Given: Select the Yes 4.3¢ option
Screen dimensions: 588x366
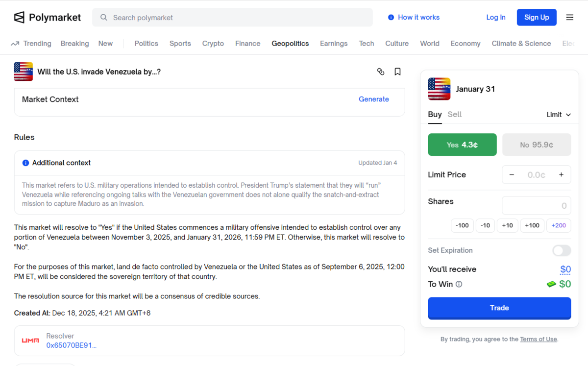Looking at the screenshot, I should 462,145.
